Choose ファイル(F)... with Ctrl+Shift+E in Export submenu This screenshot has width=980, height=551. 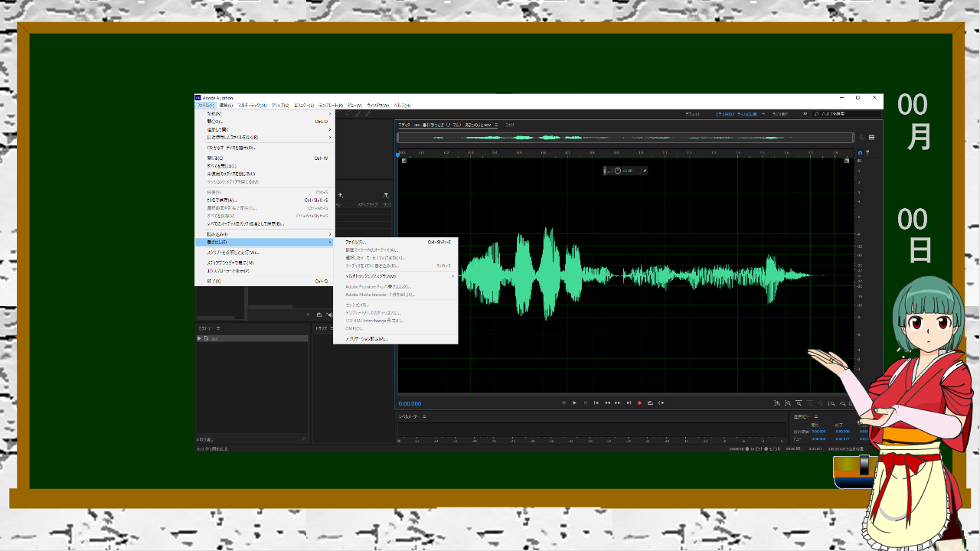coord(356,242)
